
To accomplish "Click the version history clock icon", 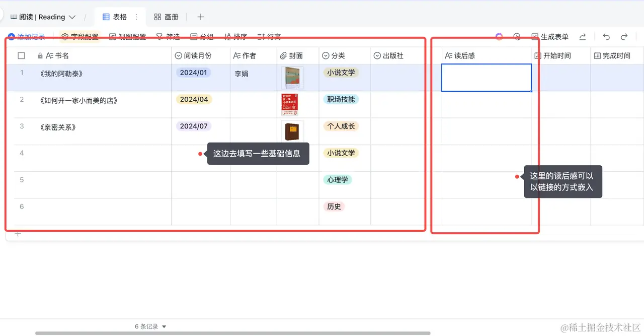I will coord(516,36).
